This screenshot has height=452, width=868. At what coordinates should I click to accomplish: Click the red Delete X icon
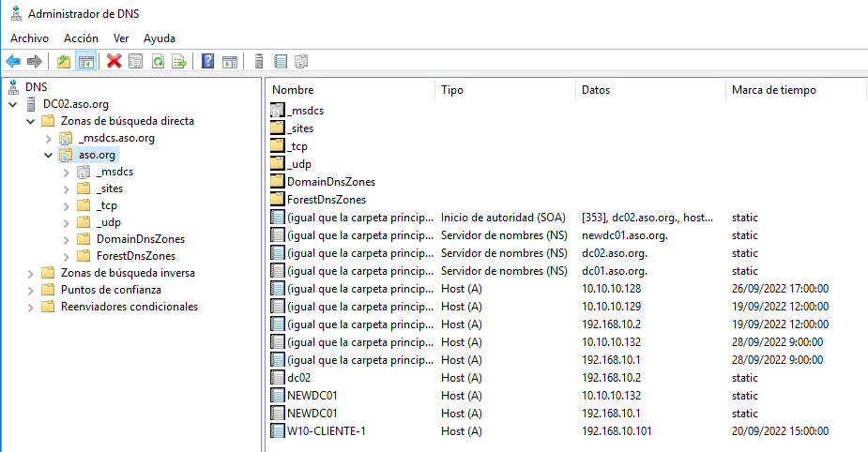point(114,62)
